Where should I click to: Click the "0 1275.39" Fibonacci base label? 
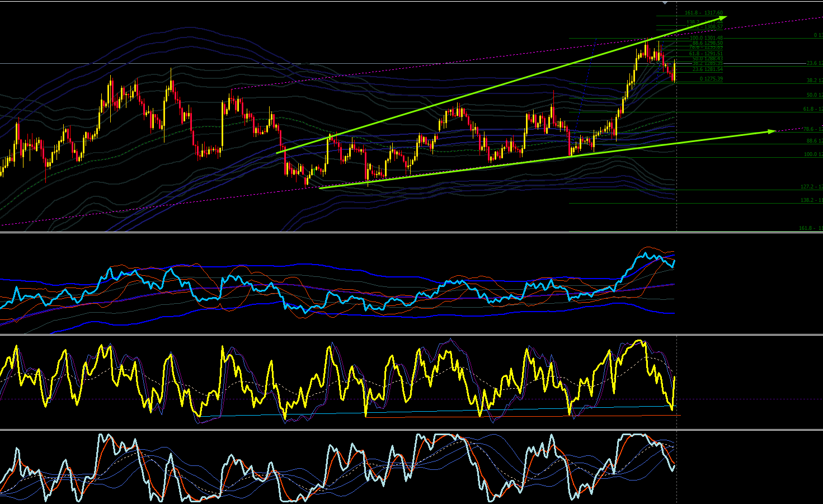tap(711, 79)
